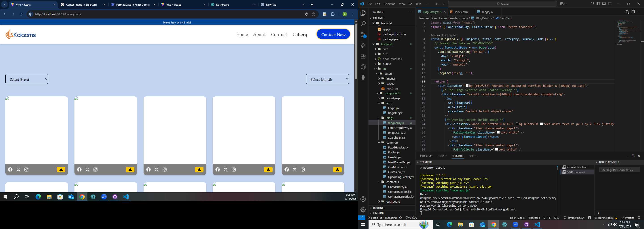644x229 pixels.
Task: Open the Run and Debug view
Action: (363, 45)
